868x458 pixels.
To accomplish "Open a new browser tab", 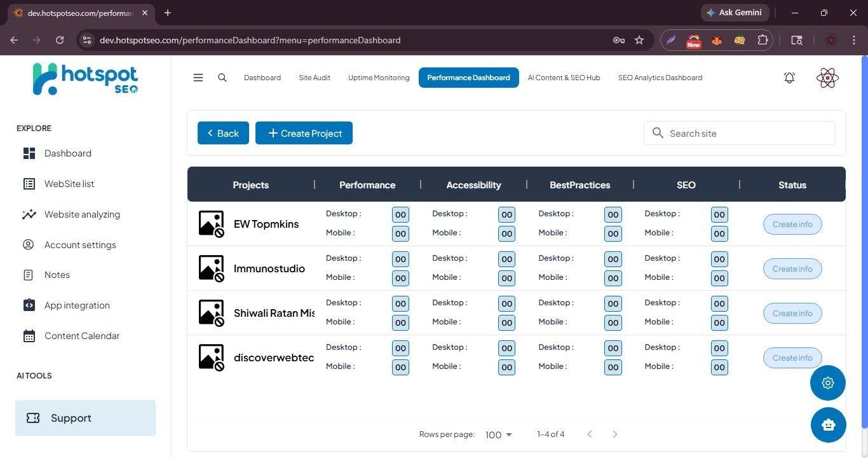I will 168,13.
